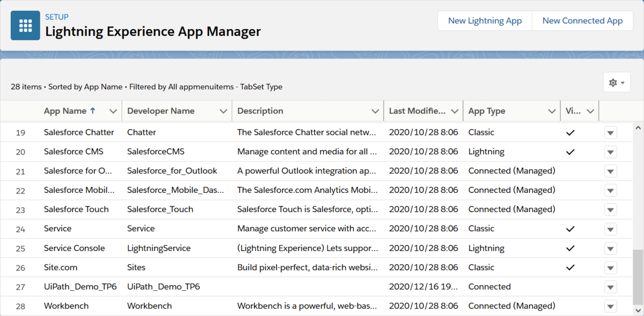
Task: Select the Salesforce Chatter app name cell
Action: click(x=79, y=132)
